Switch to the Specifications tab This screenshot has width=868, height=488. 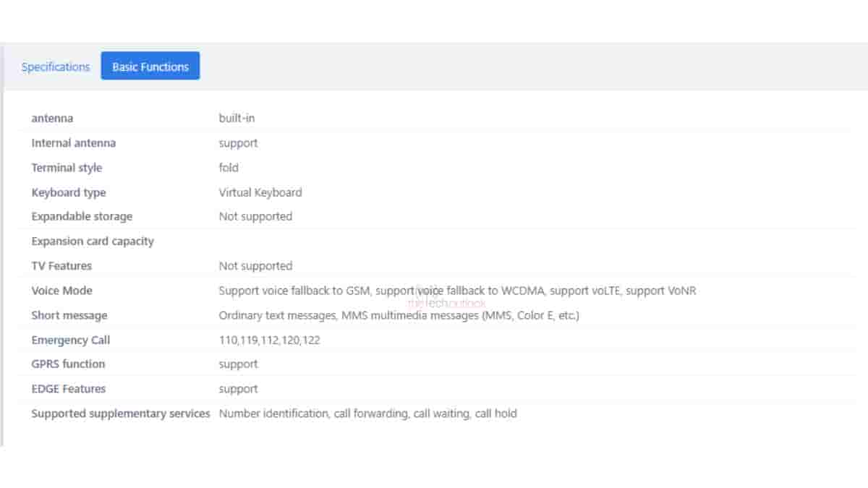(56, 67)
